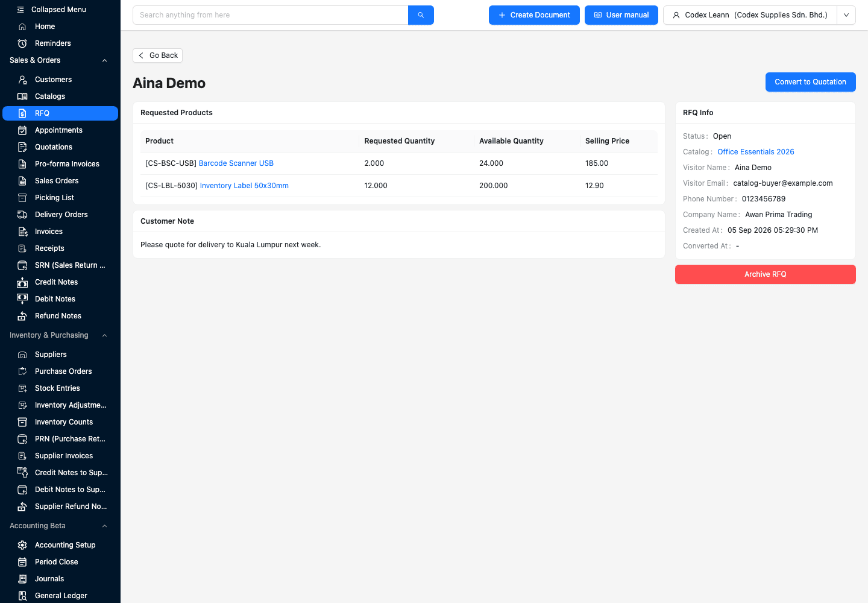Click the Refund Notes icon
Viewport: 868px width, 603px height.
coord(22,316)
